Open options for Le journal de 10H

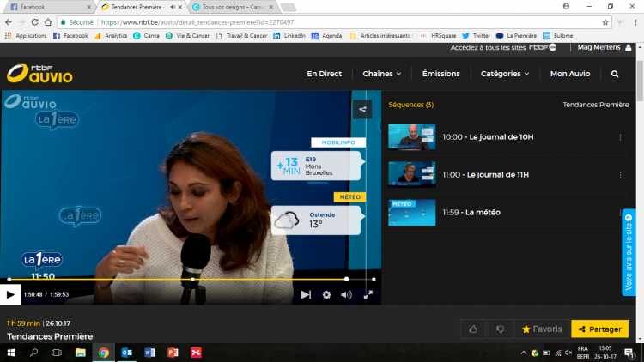pyautogui.click(x=620, y=136)
